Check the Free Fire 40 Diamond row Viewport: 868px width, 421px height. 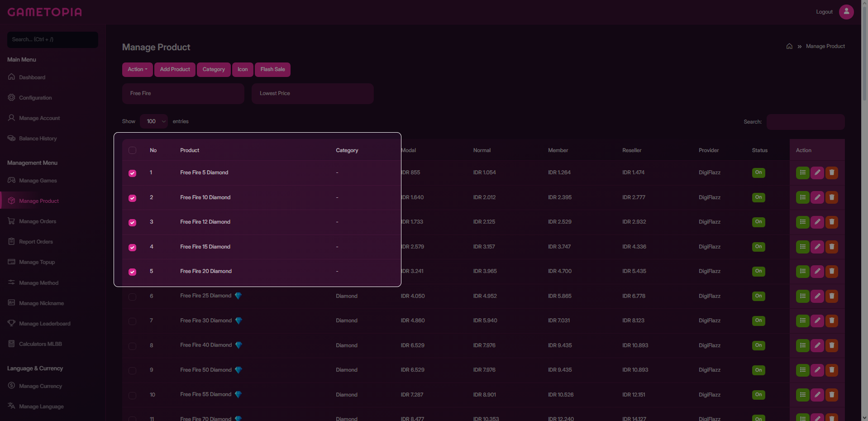click(x=132, y=346)
